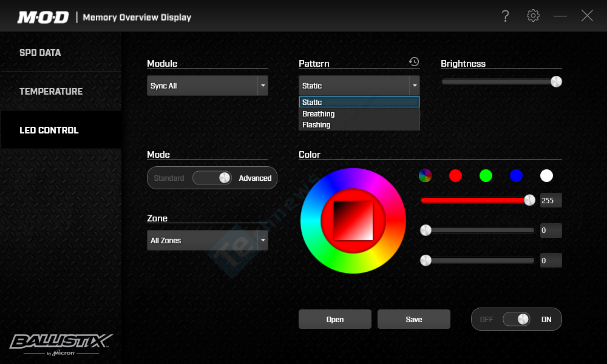Close the Memory Overview Display window
Image resolution: width=607 pixels, height=364 pixels.
(587, 16)
